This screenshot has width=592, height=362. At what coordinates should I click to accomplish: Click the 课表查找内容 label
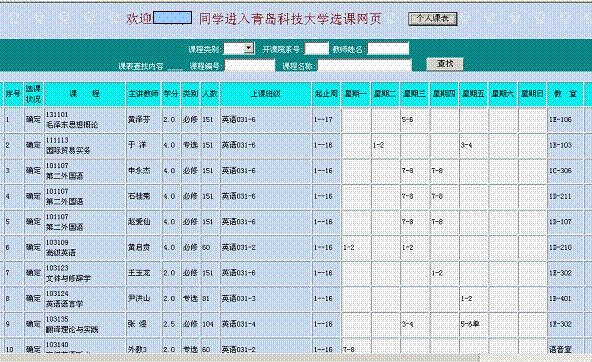(x=141, y=66)
